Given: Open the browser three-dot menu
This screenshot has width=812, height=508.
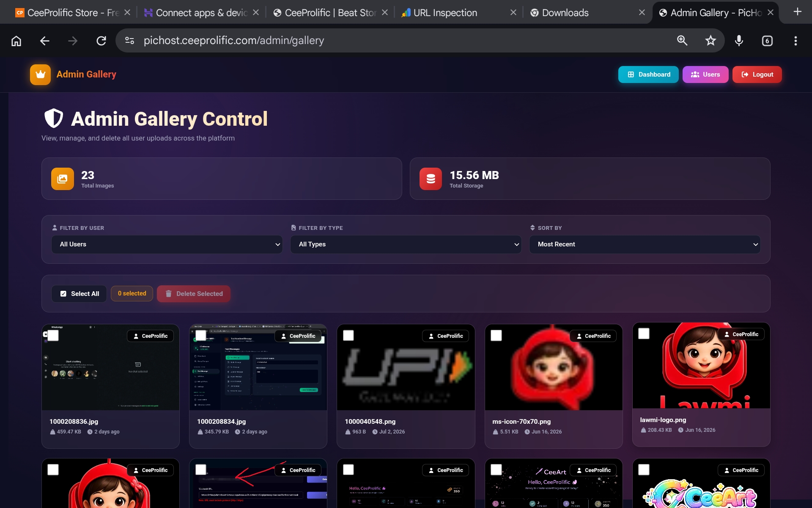Looking at the screenshot, I should pos(796,41).
